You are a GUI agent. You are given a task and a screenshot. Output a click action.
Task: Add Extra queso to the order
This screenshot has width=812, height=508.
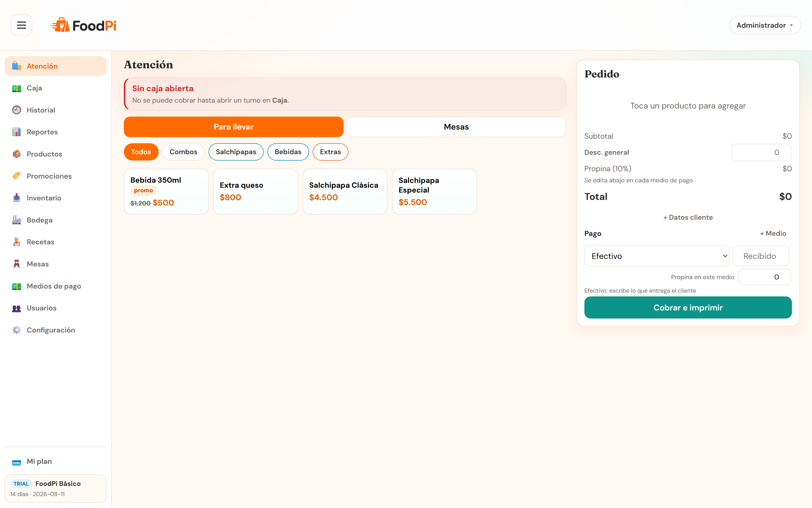tap(255, 192)
